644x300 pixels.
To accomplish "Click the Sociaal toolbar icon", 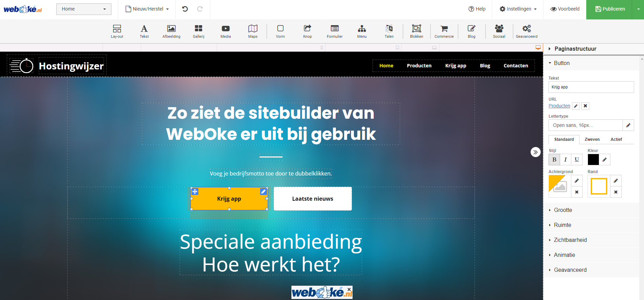I will 499,31.
